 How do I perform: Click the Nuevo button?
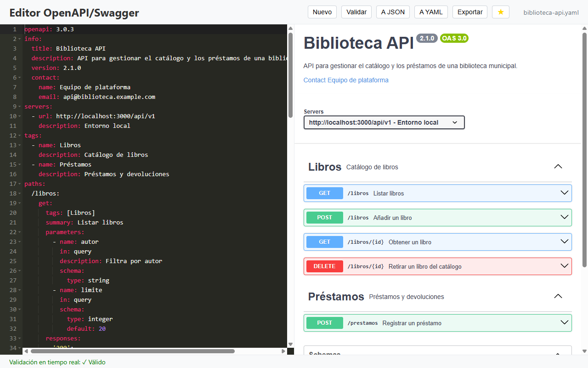322,12
